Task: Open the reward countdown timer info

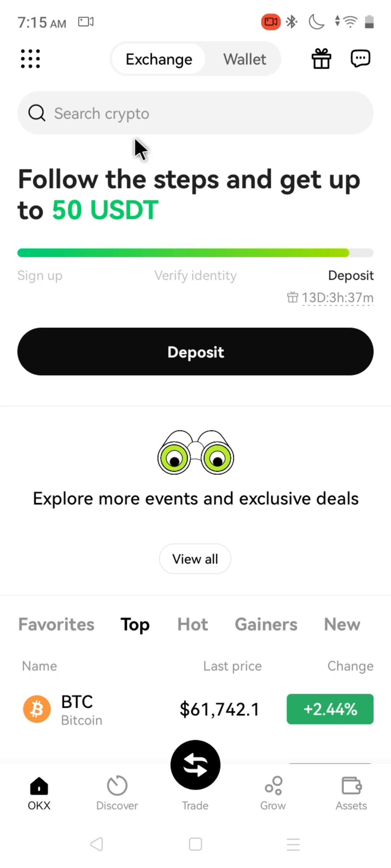Action: tap(337, 298)
